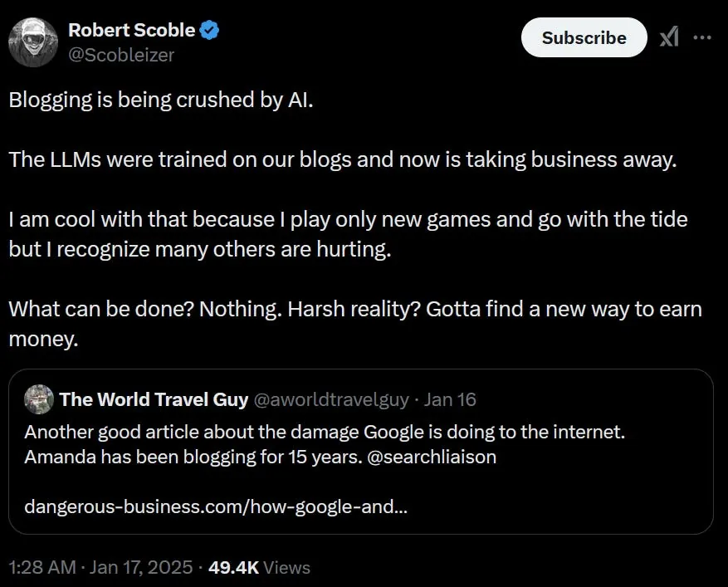Open The World Travel Guy name link
Image resolution: width=728 pixels, height=587 pixels.
[154, 399]
